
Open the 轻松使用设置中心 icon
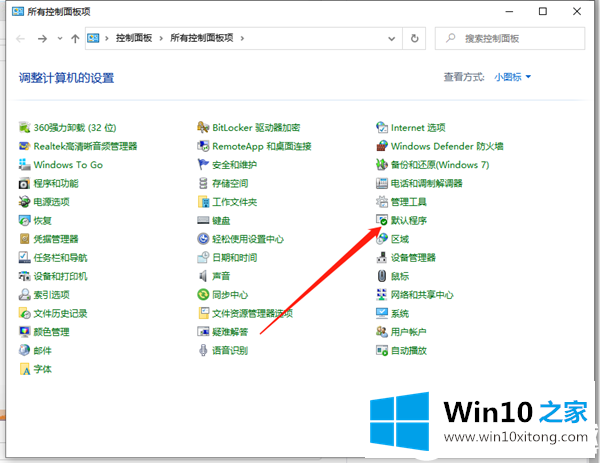[203, 239]
